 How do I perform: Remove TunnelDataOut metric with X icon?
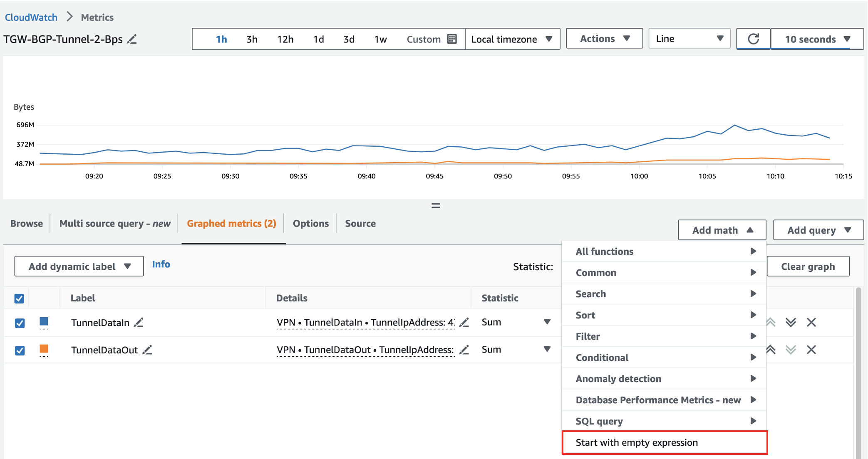[x=811, y=350]
